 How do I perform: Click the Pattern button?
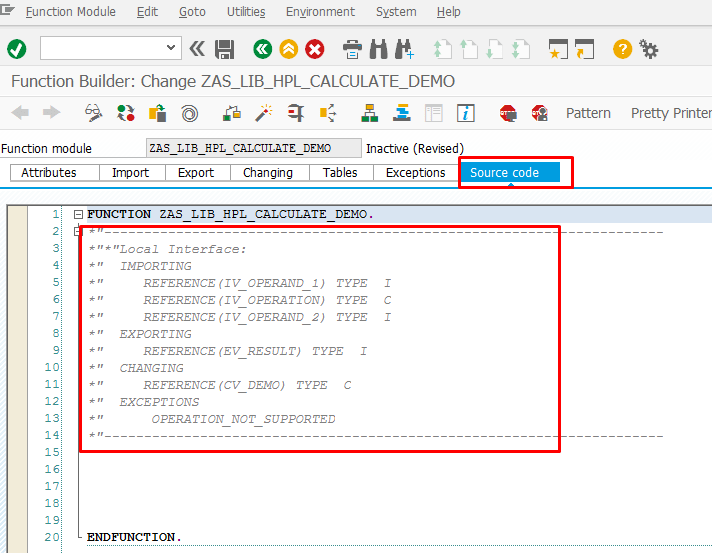tap(588, 113)
